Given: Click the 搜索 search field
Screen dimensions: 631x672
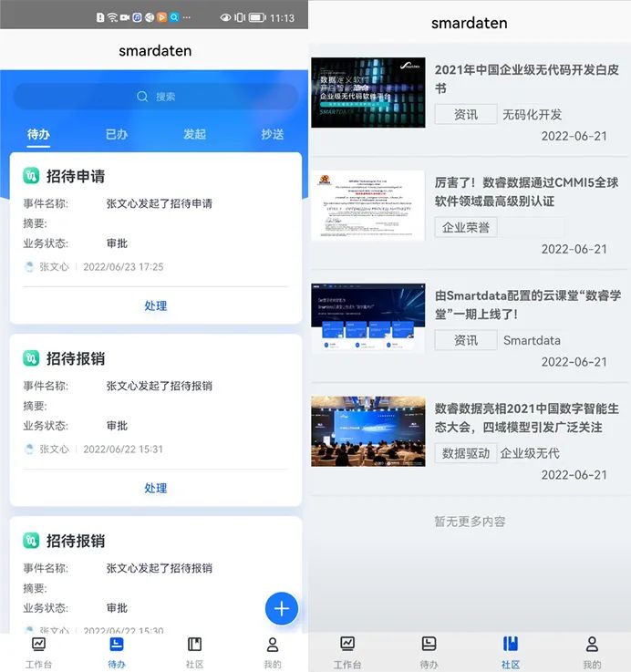Looking at the screenshot, I should tap(156, 97).
